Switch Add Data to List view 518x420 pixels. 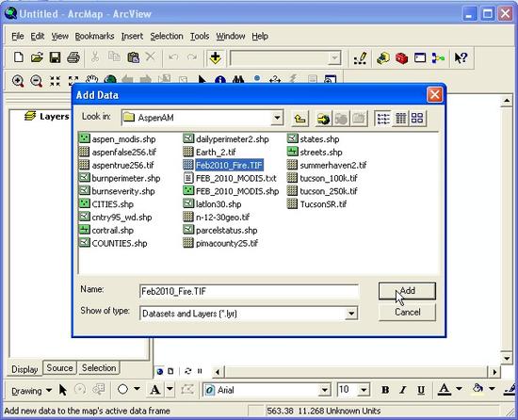383,119
